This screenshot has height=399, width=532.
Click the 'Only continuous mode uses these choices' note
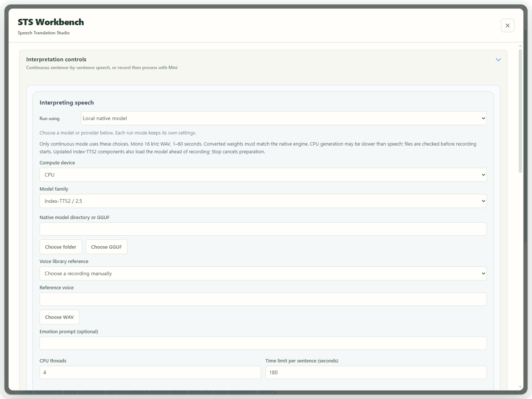point(258,148)
